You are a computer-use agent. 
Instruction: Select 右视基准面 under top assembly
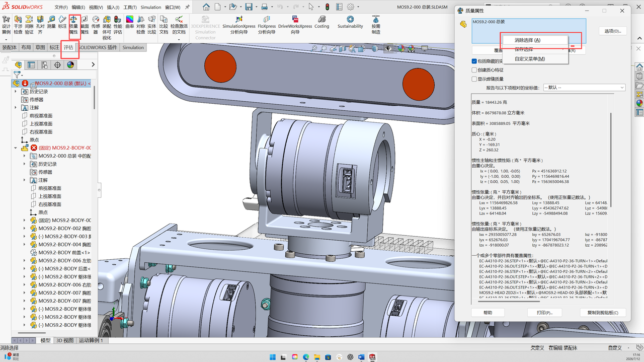coord(41,132)
